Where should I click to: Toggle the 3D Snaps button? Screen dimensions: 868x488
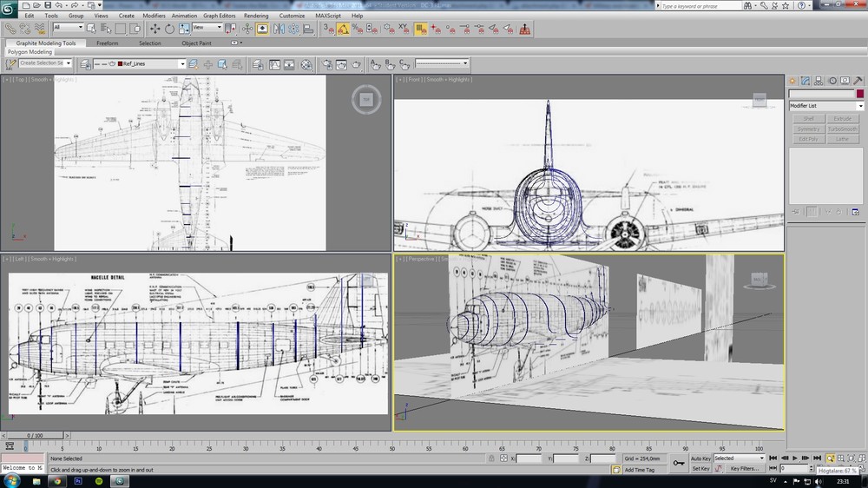(x=329, y=29)
